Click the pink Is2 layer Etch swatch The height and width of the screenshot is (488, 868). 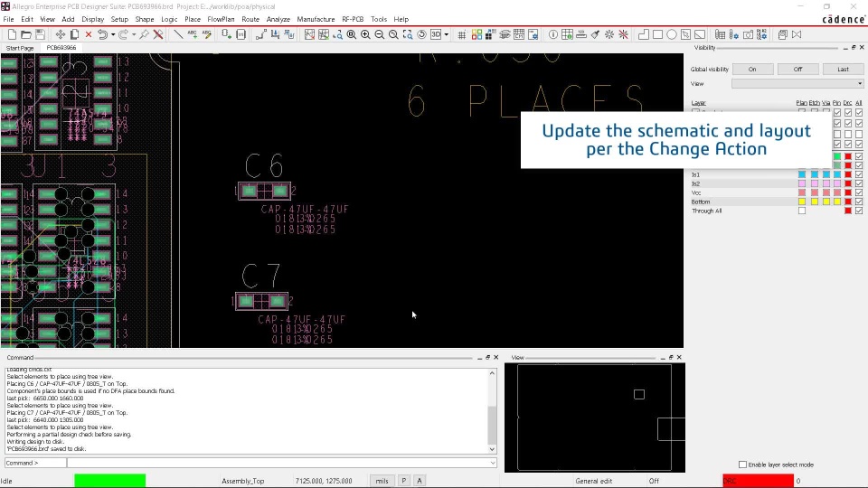coord(815,183)
